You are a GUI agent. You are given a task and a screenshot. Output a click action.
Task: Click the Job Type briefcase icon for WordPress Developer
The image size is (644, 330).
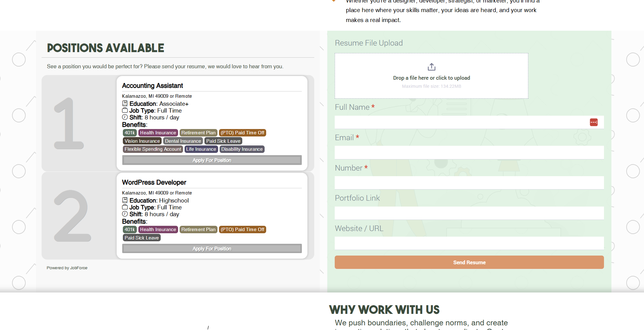pyautogui.click(x=125, y=207)
